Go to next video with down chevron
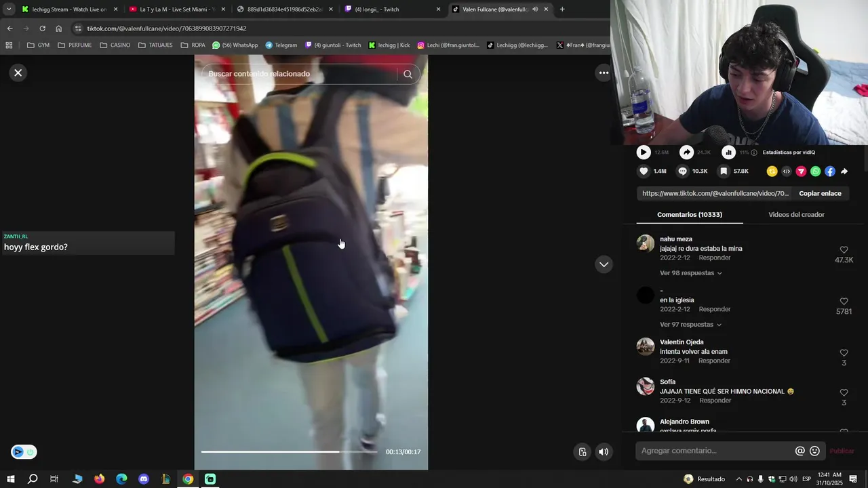The height and width of the screenshot is (488, 868). (604, 264)
